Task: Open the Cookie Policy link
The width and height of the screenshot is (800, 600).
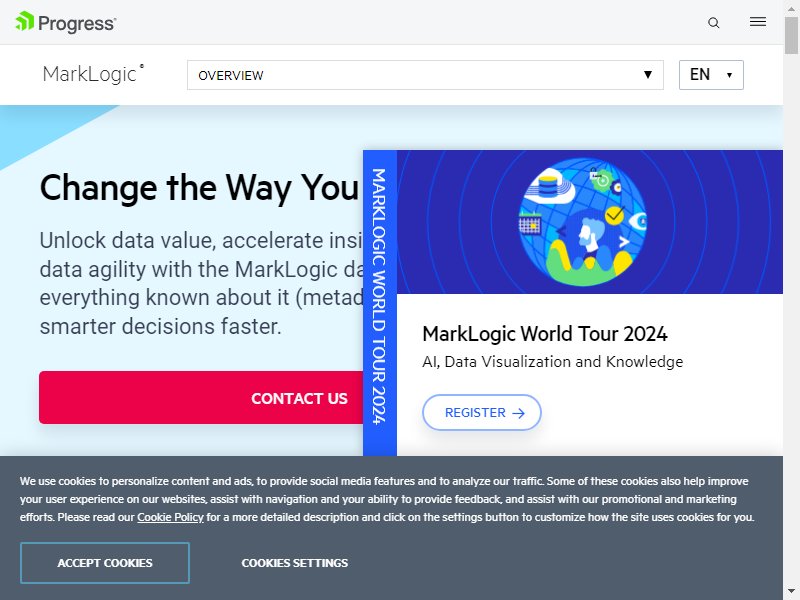Action: [170, 517]
